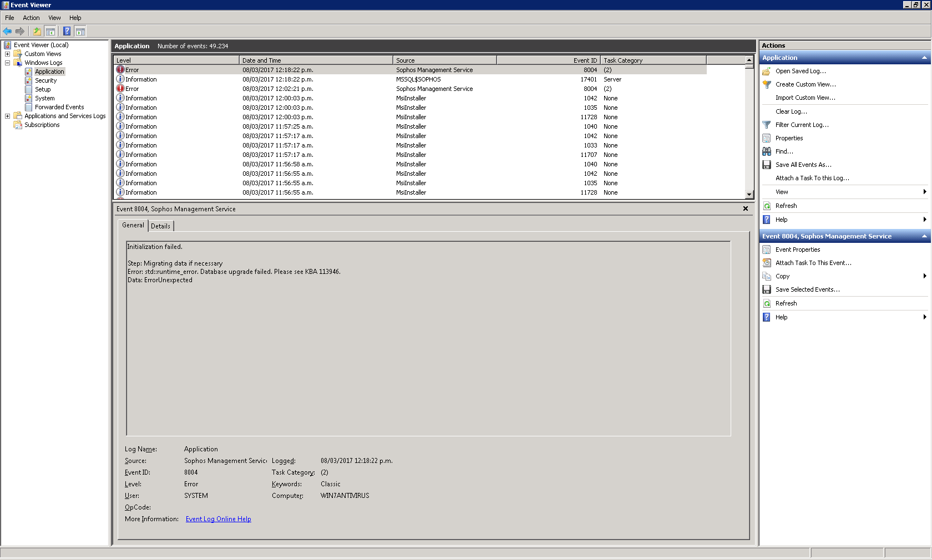Click the Event Viewer (Local) root icon
Viewport: 932px width, 560px height.
[x=8, y=45]
